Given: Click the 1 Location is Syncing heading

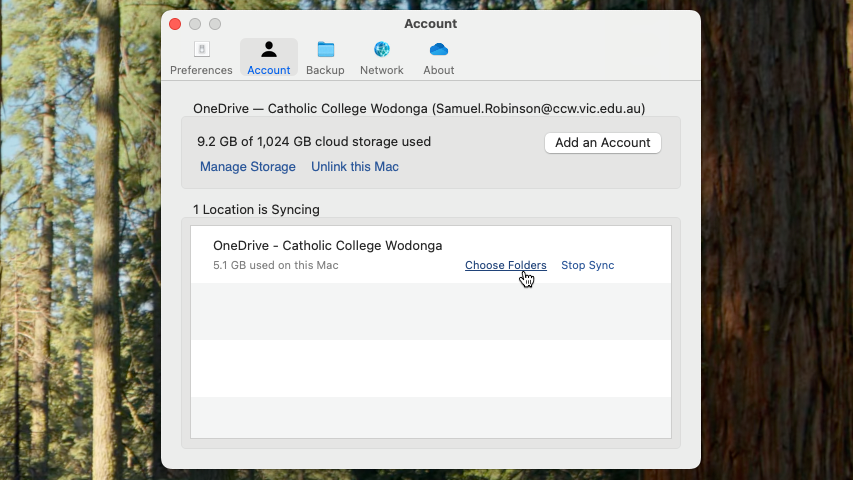Looking at the screenshot, I should click(256, 210).
